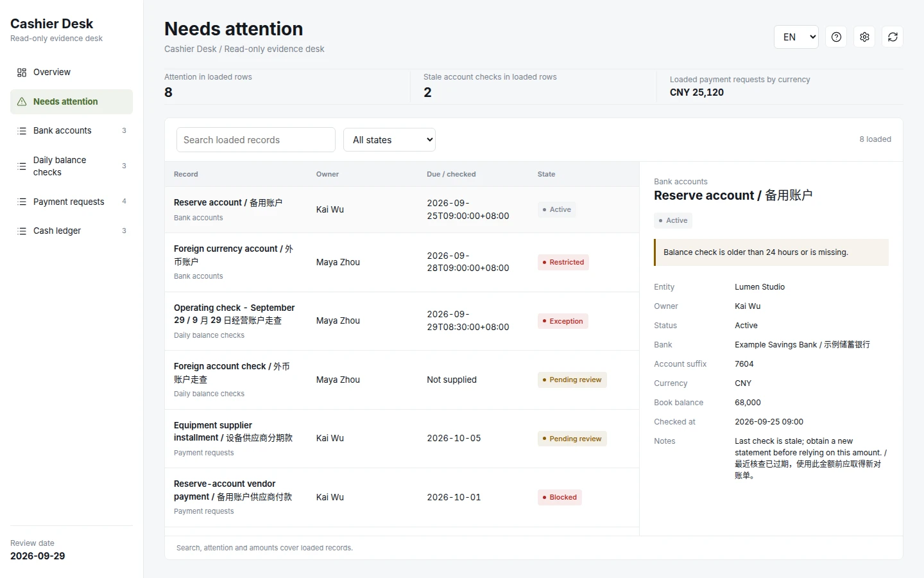Click the list icon beside Daily balance checks

22,166
